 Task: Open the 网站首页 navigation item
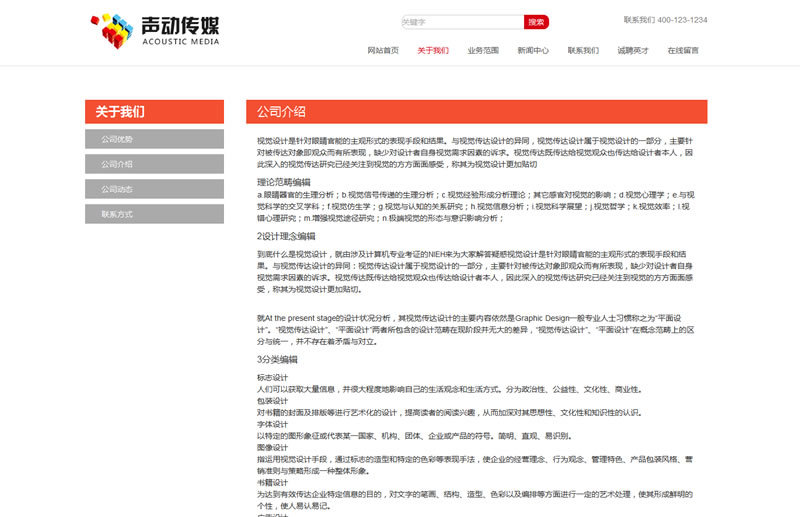(383, 50)
